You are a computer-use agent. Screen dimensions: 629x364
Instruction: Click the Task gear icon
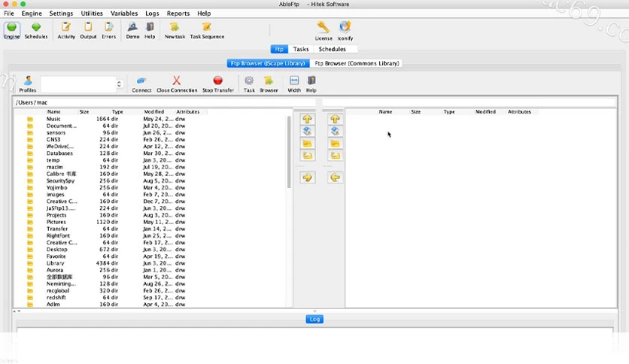point(249,84)
